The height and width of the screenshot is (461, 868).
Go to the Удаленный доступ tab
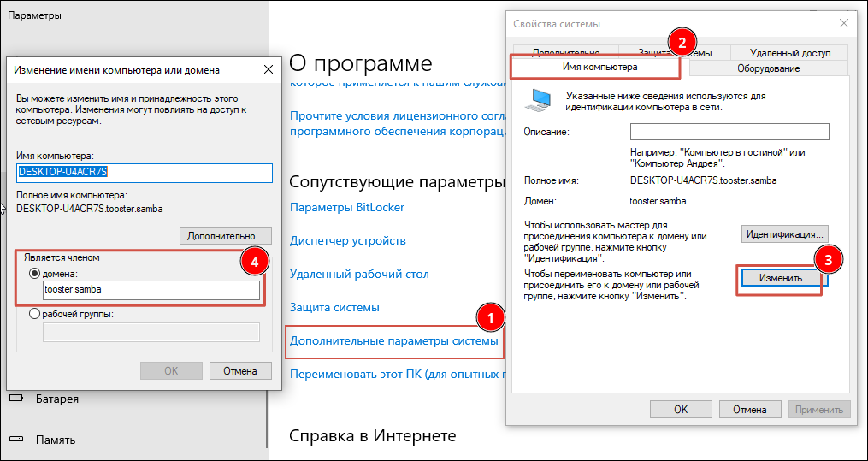coord(789,52)
